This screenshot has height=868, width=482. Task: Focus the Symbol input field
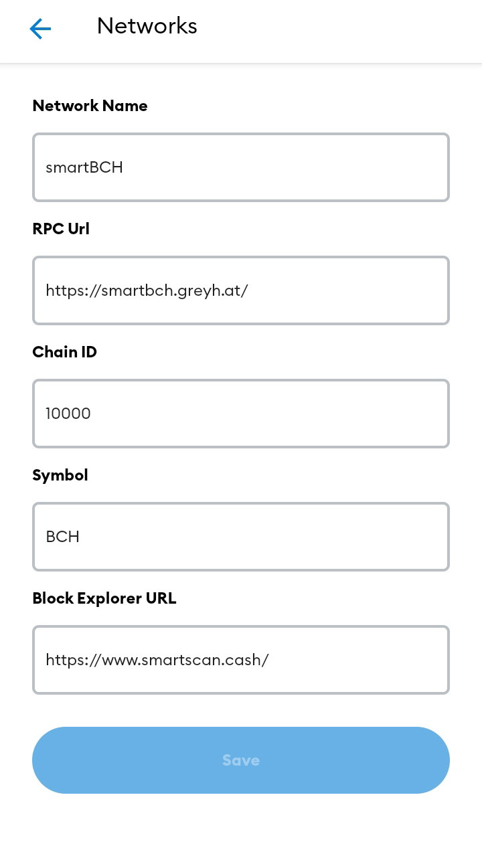pyautogui.click(x=241, y=537)
